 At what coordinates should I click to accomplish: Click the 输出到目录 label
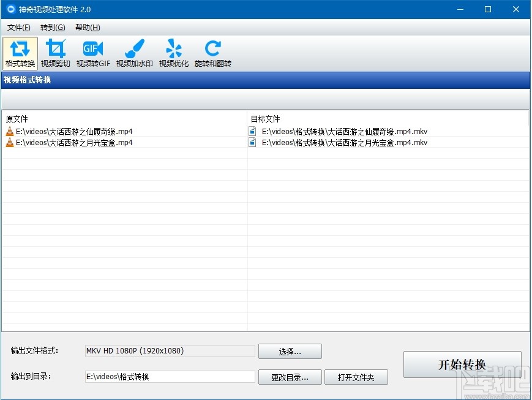click(31, 376)
